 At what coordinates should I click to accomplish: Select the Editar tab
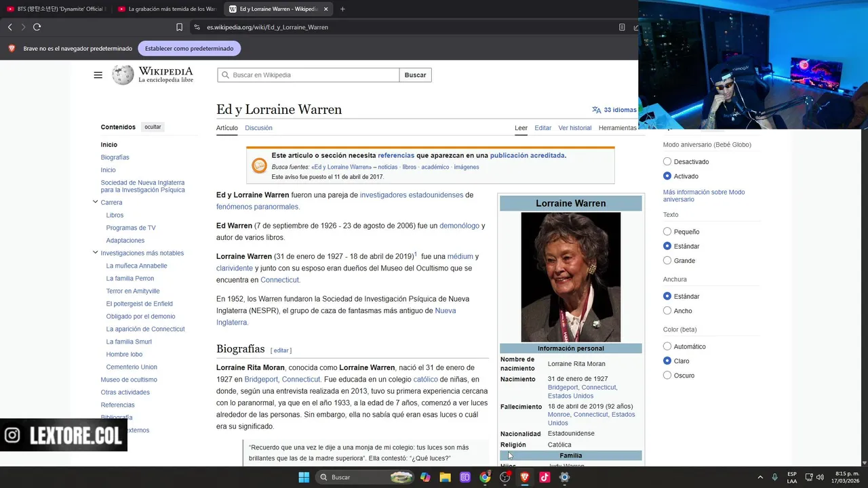(x=542, y=127)
